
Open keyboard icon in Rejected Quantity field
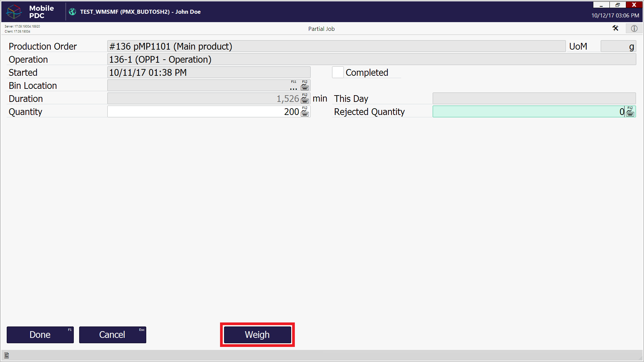(x=630, y=112)
